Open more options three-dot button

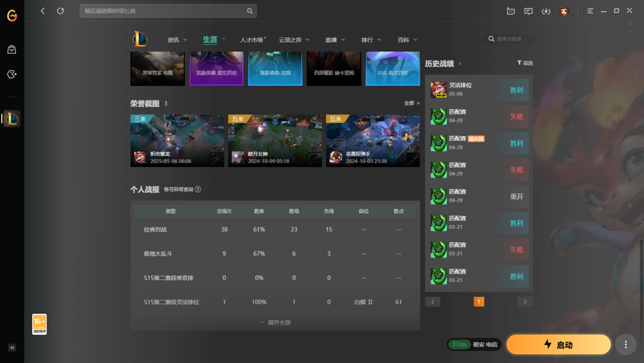[626, 344]
